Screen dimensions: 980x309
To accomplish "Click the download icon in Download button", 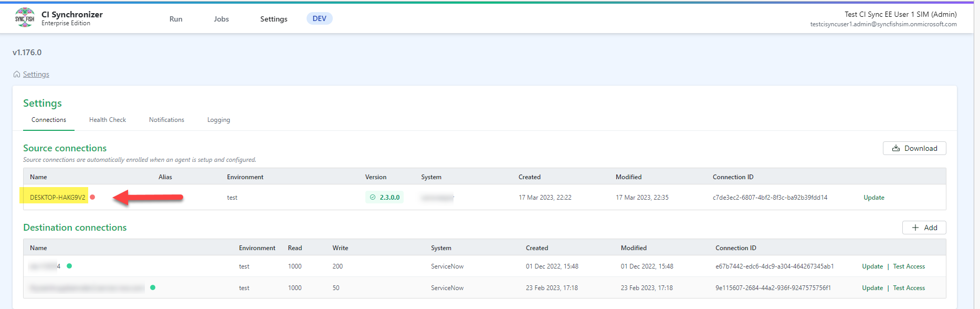I will tap(896, 148).
